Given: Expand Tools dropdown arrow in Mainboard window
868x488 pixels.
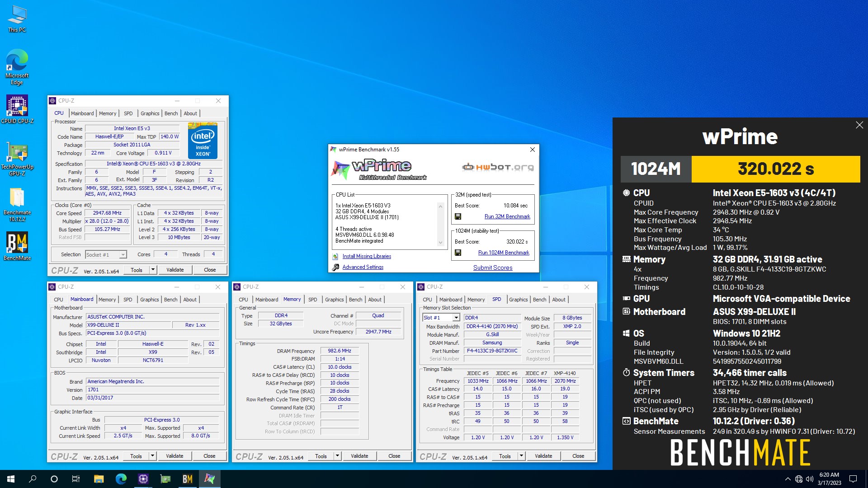Looking at the screenshot, I should point(152,456).
